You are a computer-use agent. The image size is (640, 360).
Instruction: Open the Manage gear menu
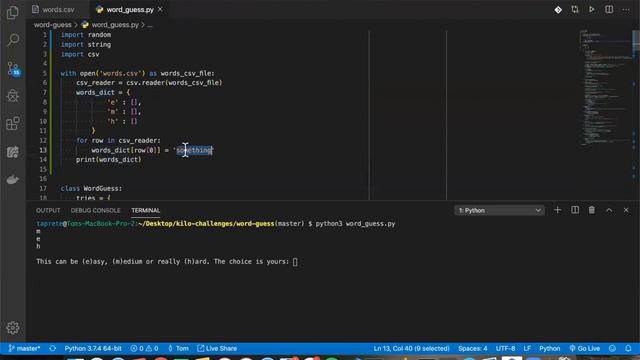point(13,328)
